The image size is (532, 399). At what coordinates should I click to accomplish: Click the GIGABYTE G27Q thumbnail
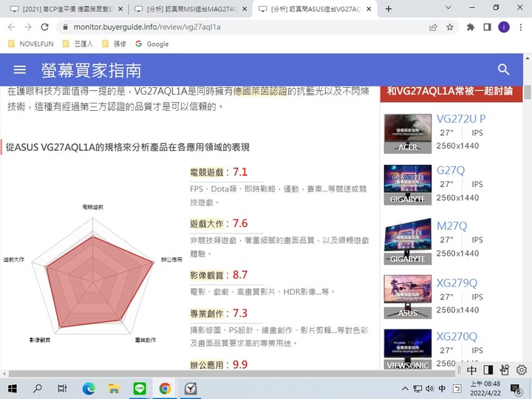click(x=407, y=185)
